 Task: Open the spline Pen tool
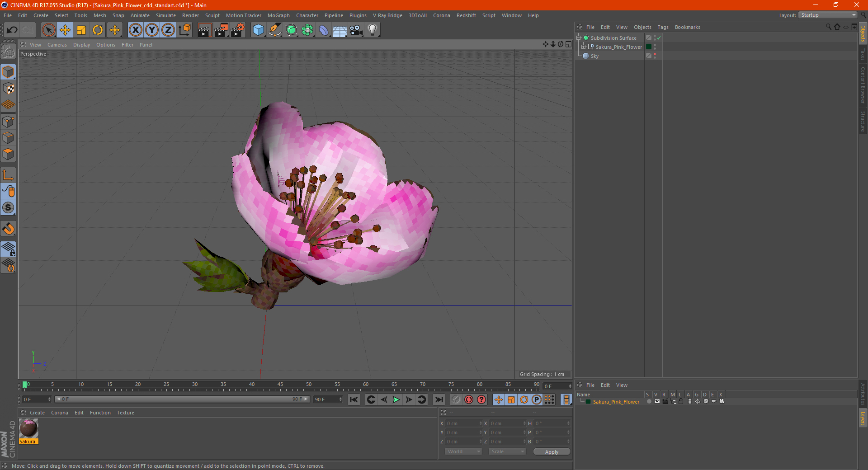click(x=275, y=30)
